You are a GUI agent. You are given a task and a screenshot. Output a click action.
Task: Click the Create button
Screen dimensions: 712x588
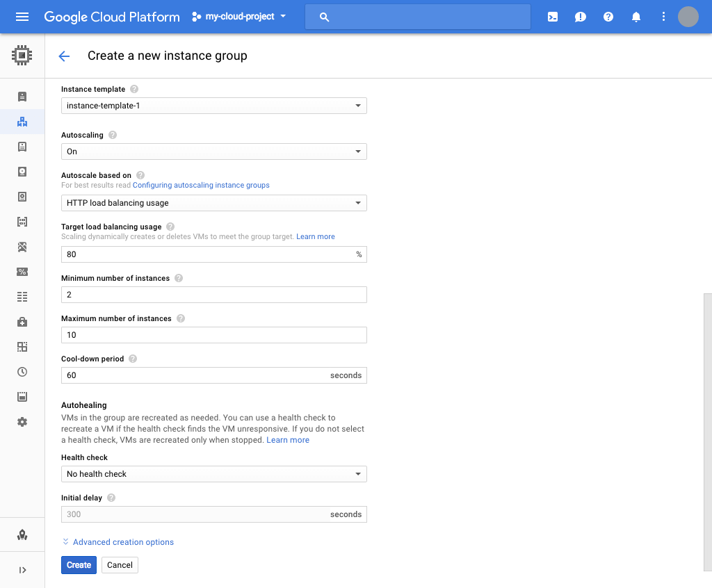pos(79,565)
